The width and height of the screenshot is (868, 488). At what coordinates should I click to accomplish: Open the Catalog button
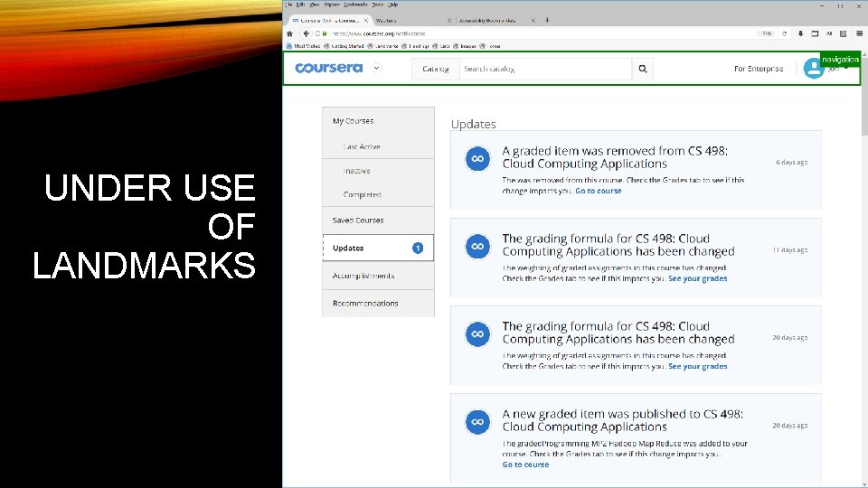click(435, 69)
